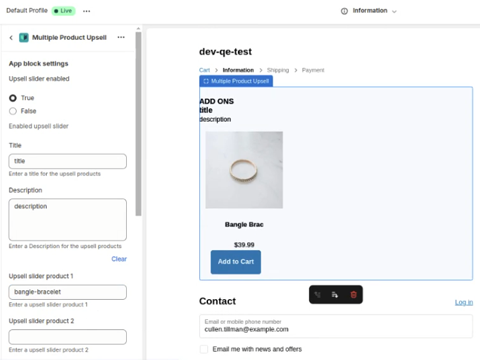The width and height of the screenshot is (480, 360).
Task: Click the Add to Cart button
Action: pos(236,262)
